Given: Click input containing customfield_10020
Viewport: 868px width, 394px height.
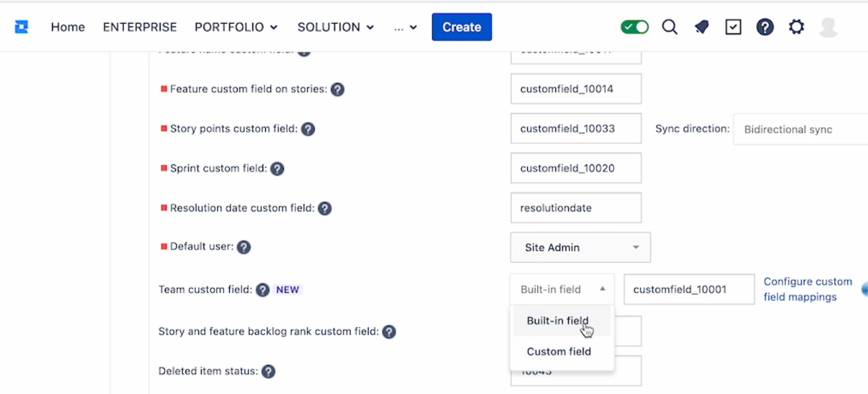Looking at the screenshot, I should 576,168.
